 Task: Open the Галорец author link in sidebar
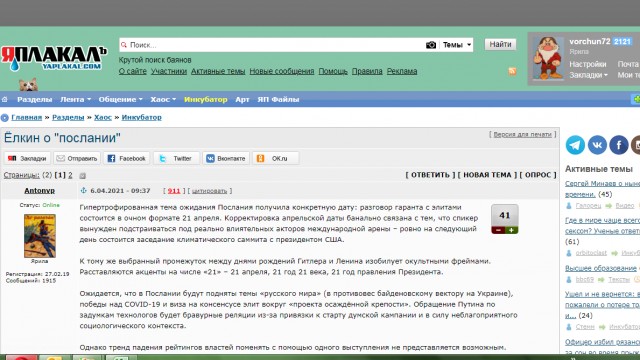(588, 206)
